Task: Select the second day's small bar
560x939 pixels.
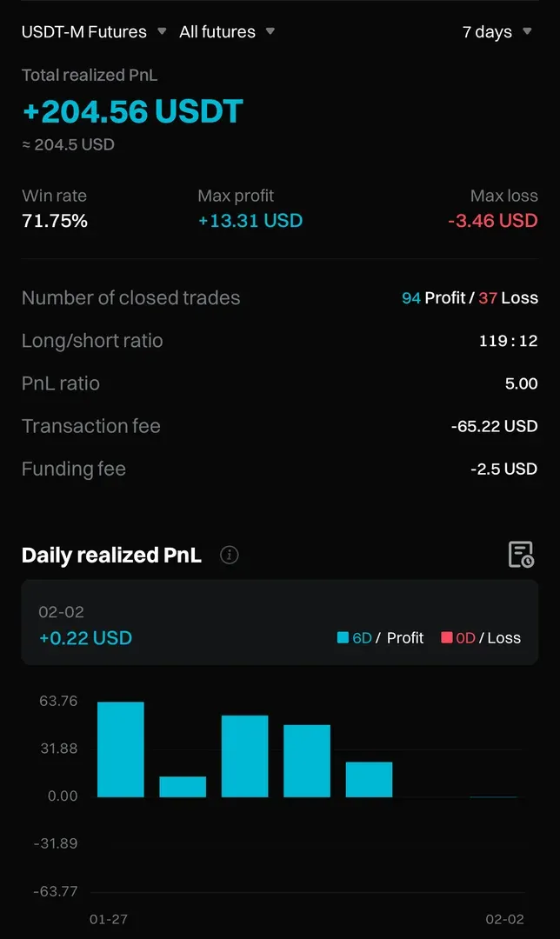Action: tap(183, 787)
